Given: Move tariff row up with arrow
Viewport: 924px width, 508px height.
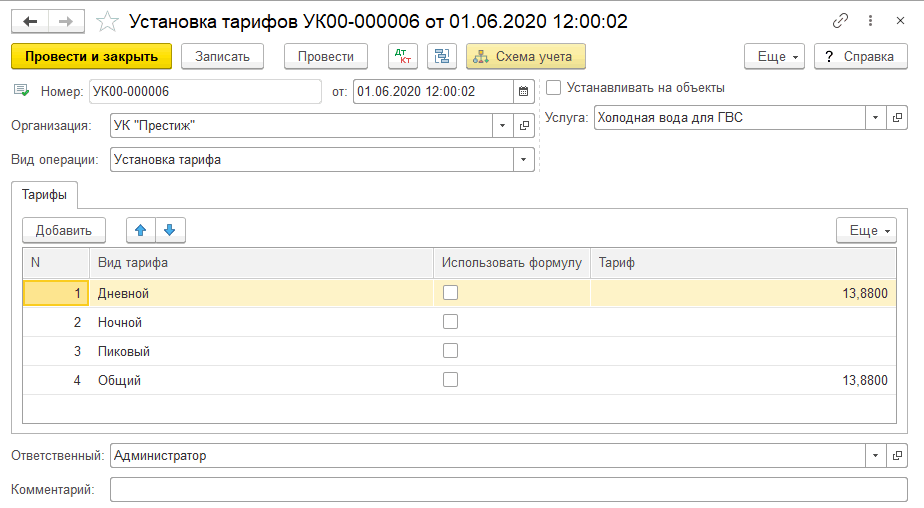Looking at the screenshot, I should [x=140, y=230].
